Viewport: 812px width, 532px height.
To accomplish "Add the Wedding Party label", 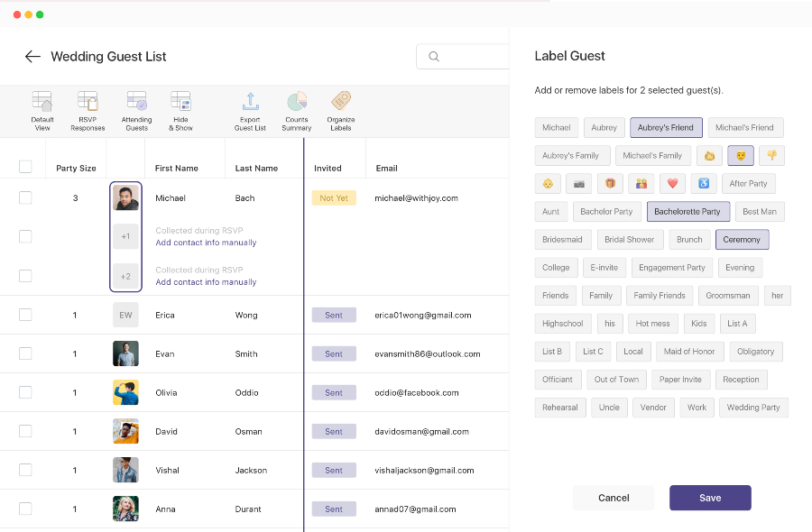I will click(753, 407).
